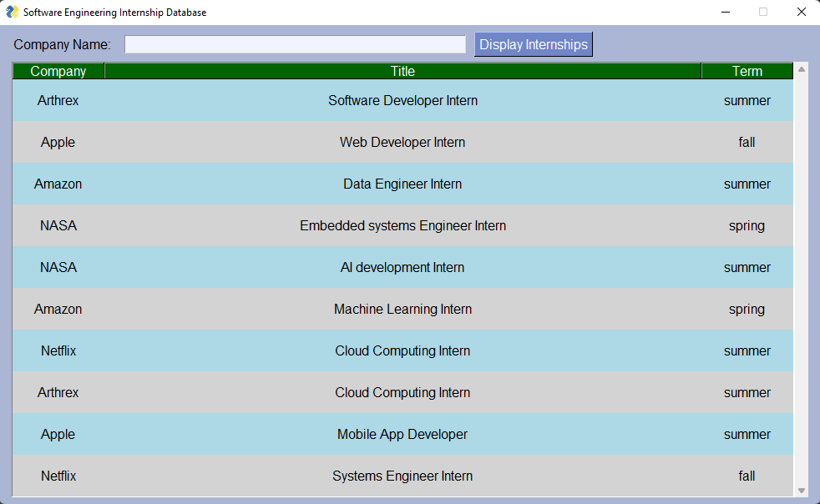Click Arthrex's Cloud Computing Intern title

(x=402, y=393)
